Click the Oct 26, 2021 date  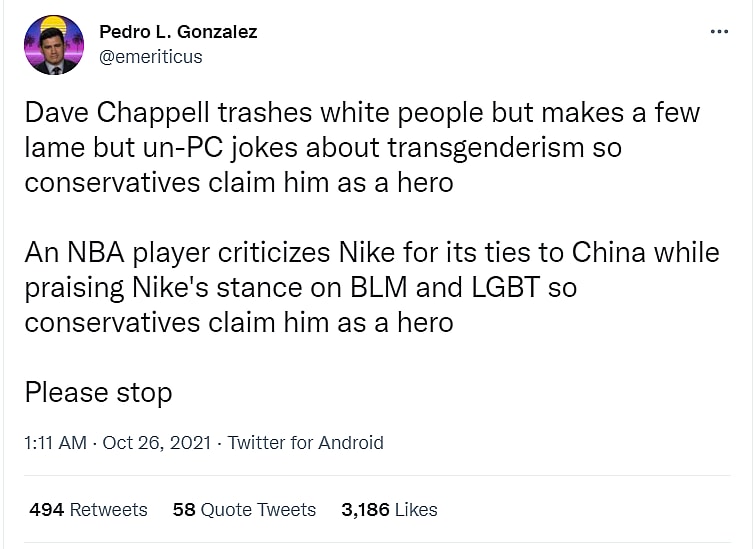156,442
